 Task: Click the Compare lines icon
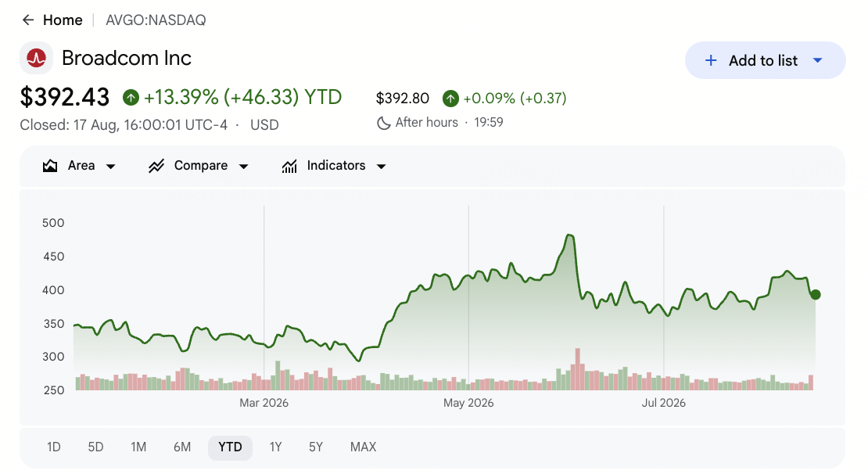click(x=156, y=166)
